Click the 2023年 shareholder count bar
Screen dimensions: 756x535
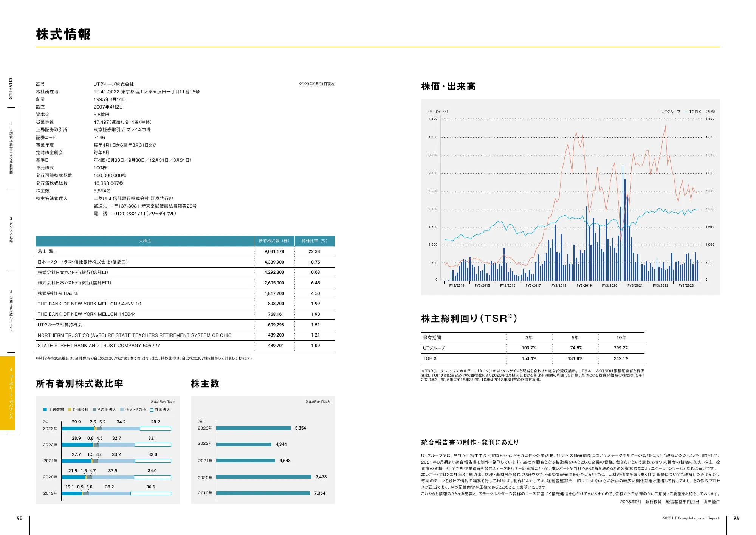pos(253,428)
